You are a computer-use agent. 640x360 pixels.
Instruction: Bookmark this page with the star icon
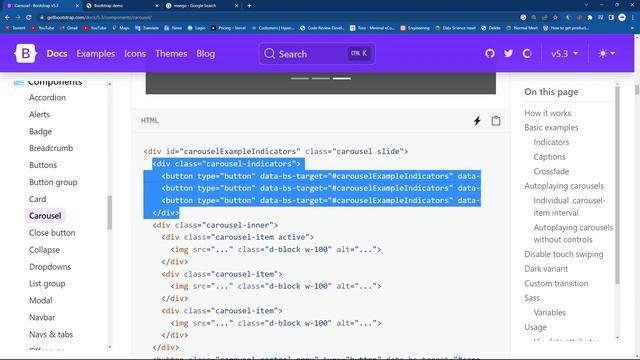(x=555, y=18)
